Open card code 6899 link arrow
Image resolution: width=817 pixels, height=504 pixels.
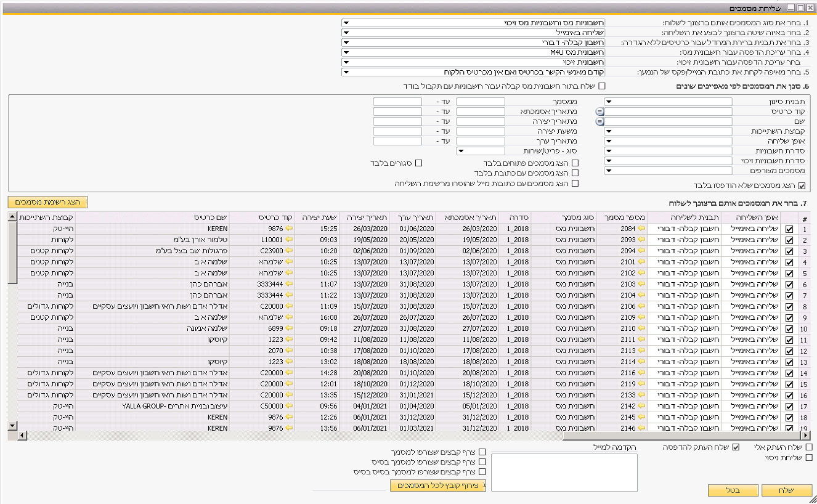click(x=289, y=328)
